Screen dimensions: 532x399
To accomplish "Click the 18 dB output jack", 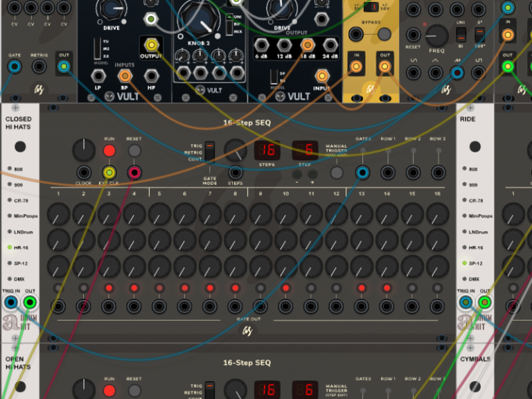I will [307, 45].
